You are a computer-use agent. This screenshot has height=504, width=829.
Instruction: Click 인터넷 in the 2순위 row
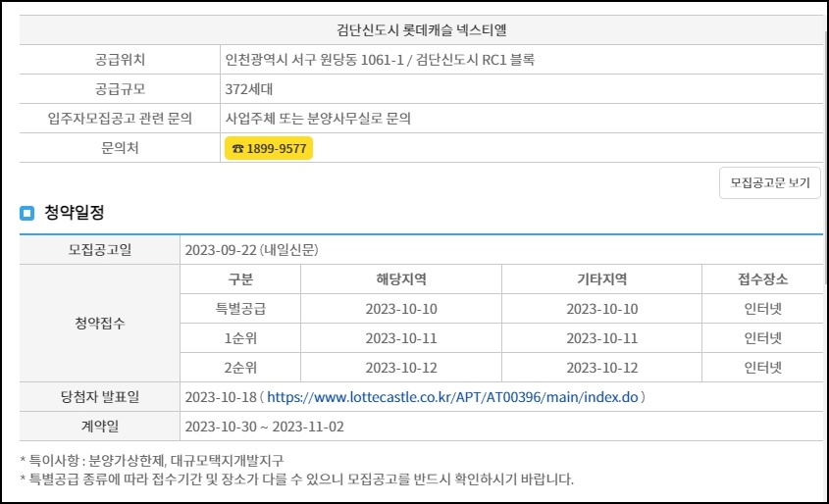pyautogui.click(x=763, y=368)
